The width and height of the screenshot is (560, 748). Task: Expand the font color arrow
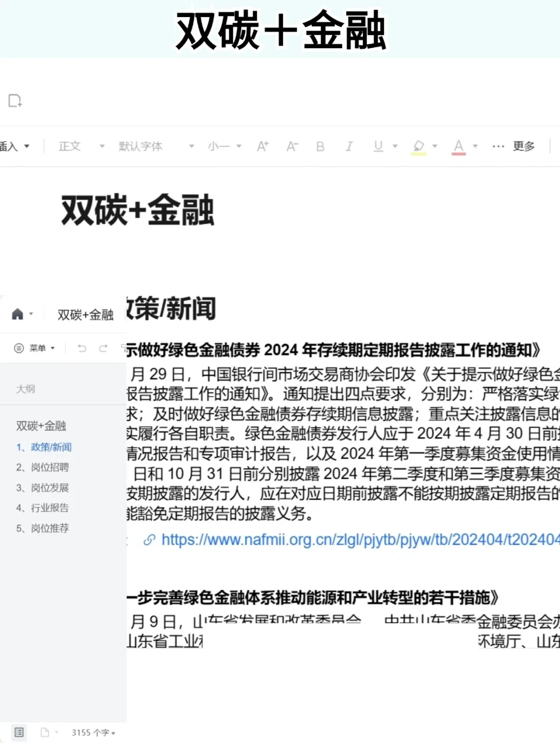475,147
